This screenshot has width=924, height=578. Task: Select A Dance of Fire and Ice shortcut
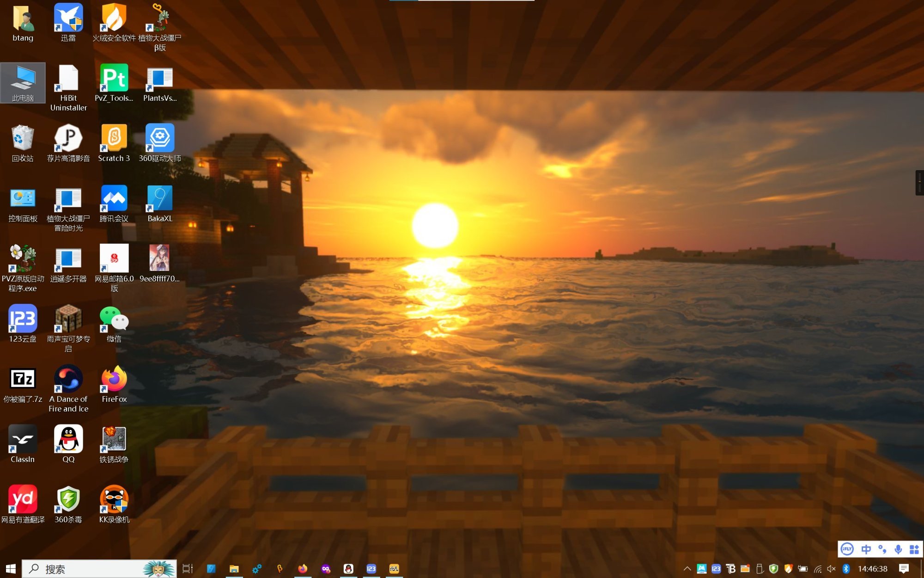click(x=68, y=389)
